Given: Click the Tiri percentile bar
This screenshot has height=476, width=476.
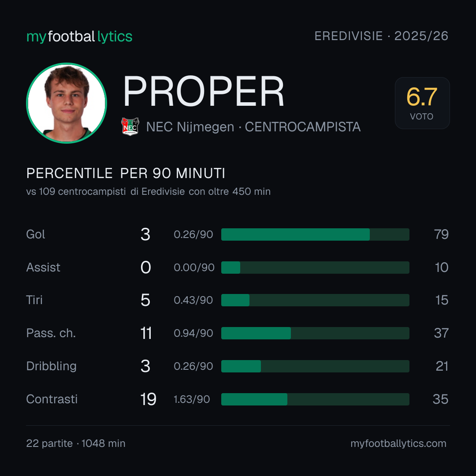Looking at the screenshot, I should 315,300.
